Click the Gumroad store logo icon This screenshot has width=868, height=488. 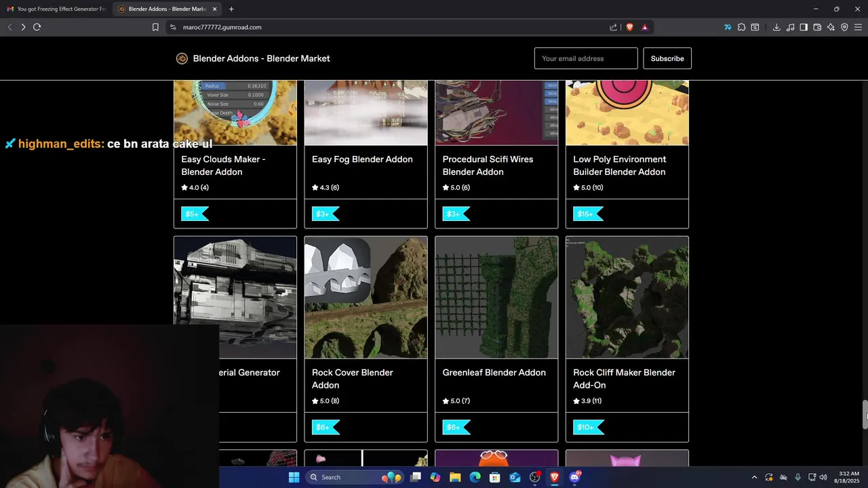pyautogui.click(x=182, y=58)
